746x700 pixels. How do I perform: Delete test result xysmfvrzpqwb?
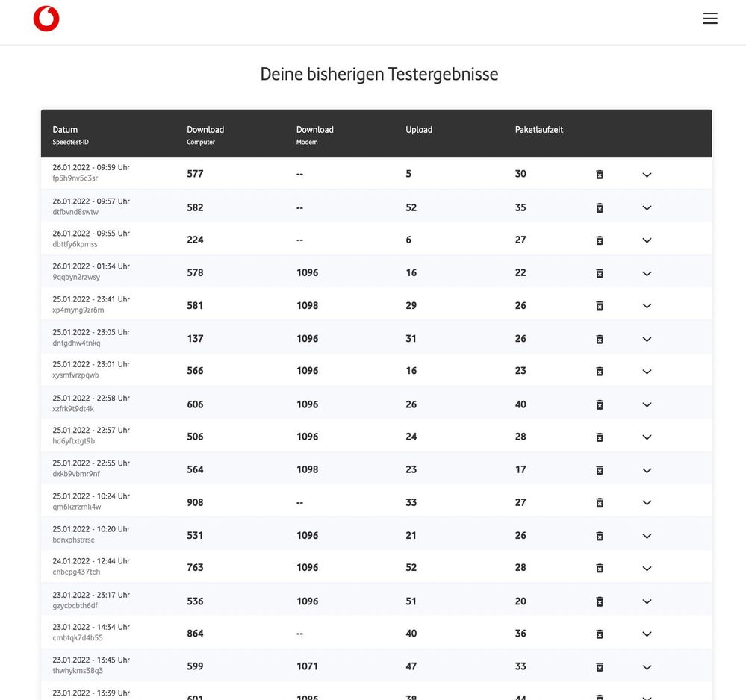point(600,372)
